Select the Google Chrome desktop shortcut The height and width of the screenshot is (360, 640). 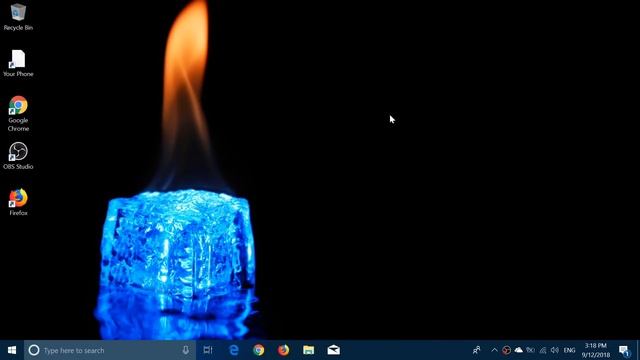point(18,113)
